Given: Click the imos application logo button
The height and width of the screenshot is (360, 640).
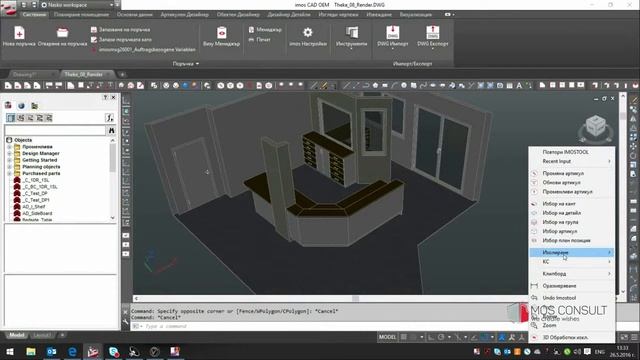Looking at the screenshot, I should coord(9,8).
